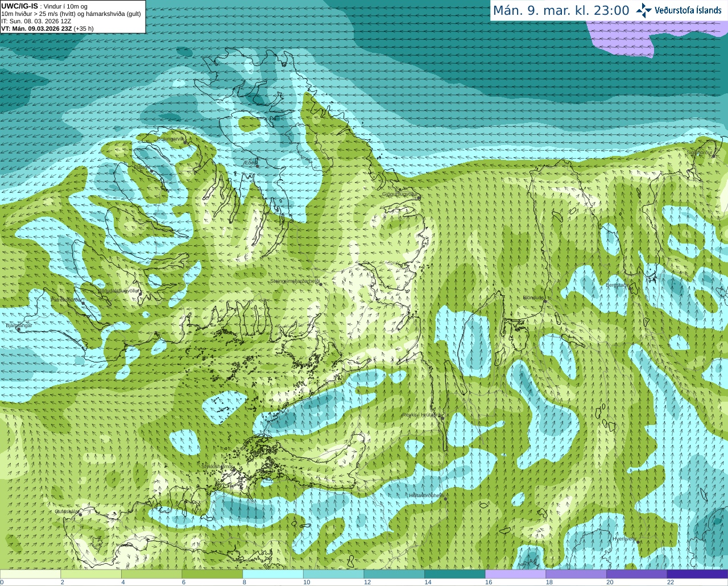The width and height of the screenshot is (728, 586).
Task: Click the 14–16 m/s dark teal legend swatch
Action: (455, 574)
